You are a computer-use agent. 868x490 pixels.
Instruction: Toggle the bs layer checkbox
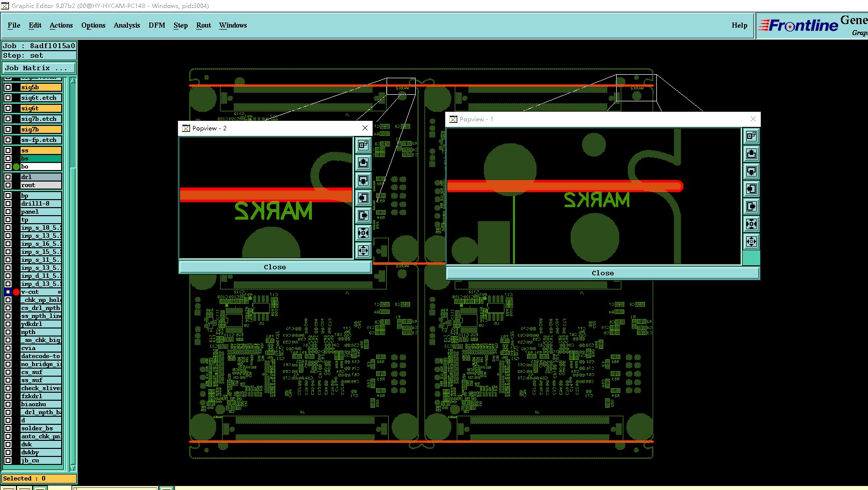[x=8, y=158]
